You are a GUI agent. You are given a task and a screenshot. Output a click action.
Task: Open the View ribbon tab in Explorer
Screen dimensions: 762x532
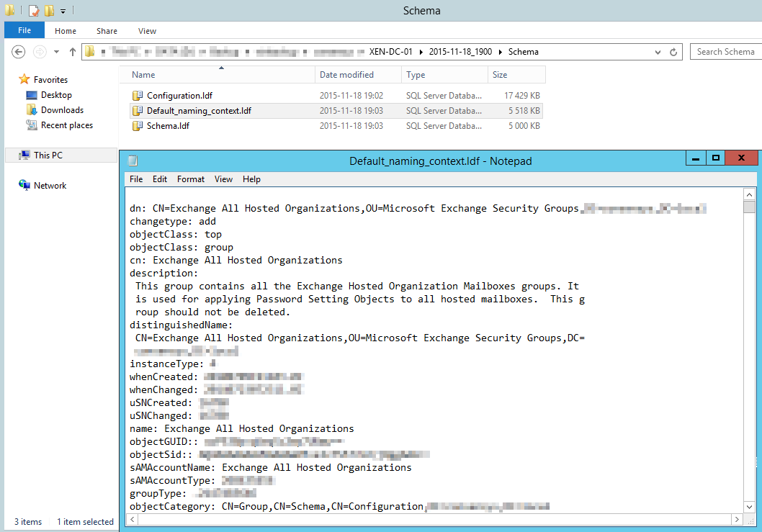pyautogui.click(x=147, y=31)
